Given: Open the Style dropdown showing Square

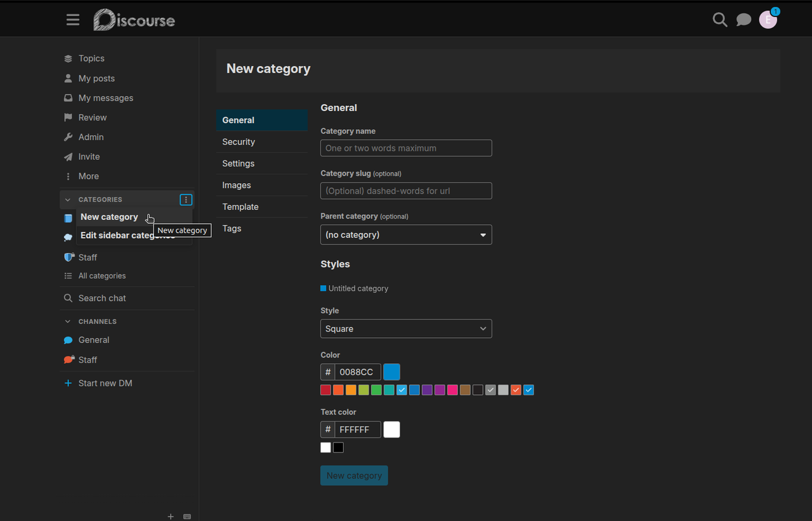Looking at the screenshot, I should (406, 328).
